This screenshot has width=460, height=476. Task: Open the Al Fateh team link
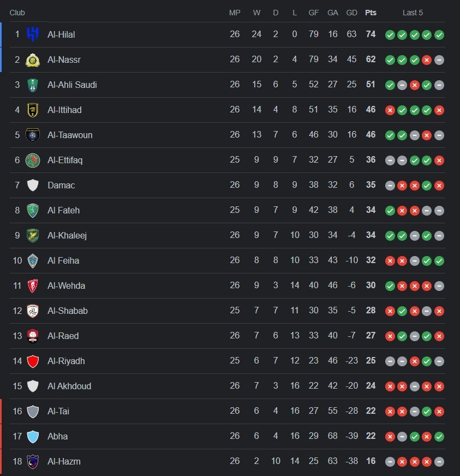63,210
